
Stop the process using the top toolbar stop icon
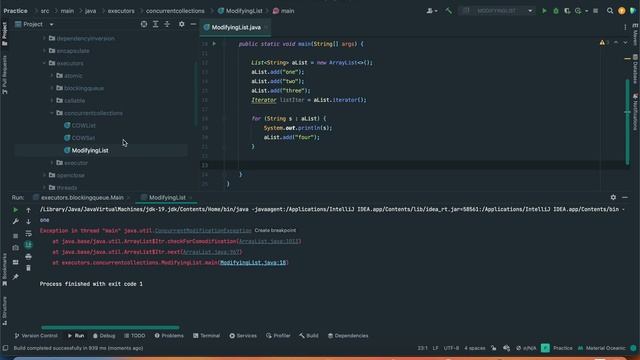[596, 11]
